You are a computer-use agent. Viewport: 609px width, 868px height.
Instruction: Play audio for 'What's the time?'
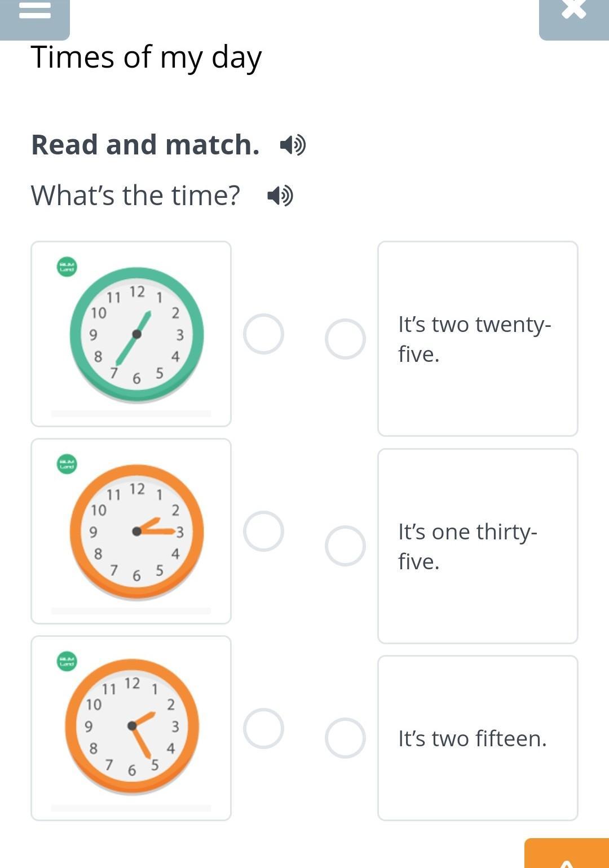coord(280,196)
